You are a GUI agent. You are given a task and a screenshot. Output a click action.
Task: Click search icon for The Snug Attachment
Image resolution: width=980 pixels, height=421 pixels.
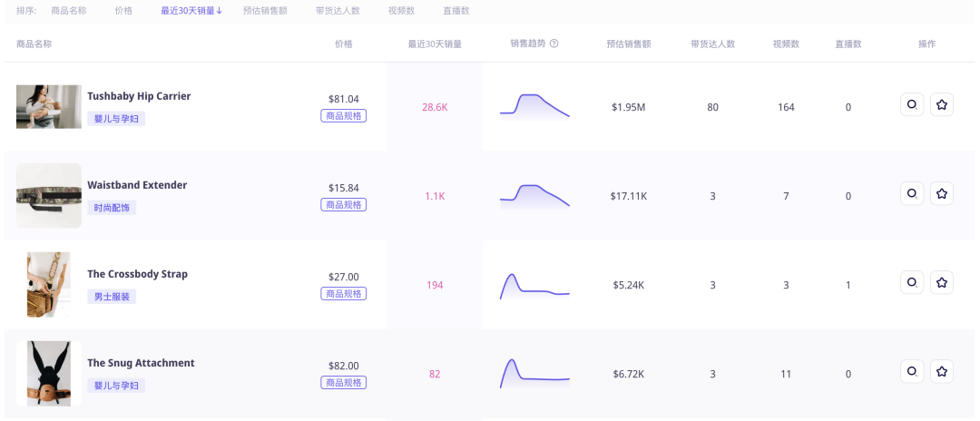click(912, 372)
